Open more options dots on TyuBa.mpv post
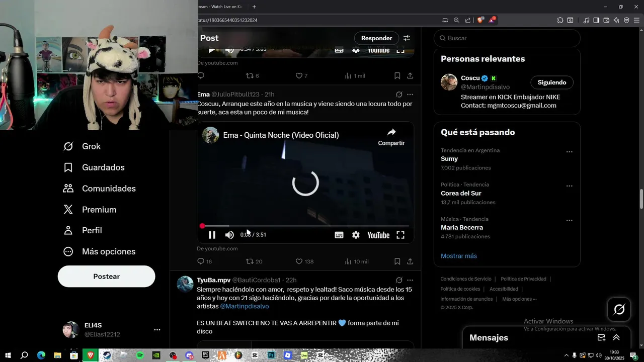This screenshot has height=362, width=644. pos(410,280)
